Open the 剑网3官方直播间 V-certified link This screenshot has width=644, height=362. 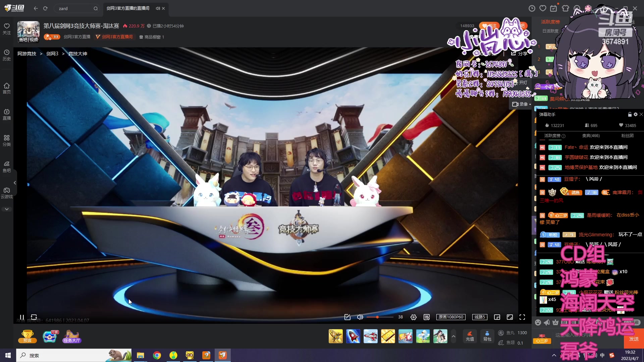pyautogui.click(x=114, y=37)
